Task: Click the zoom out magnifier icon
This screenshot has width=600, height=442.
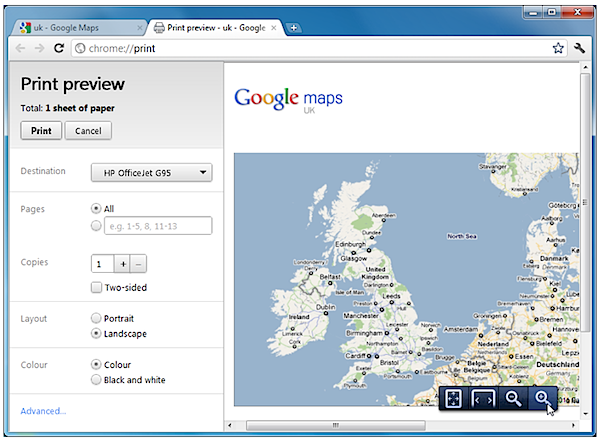Action: (513, 398)
